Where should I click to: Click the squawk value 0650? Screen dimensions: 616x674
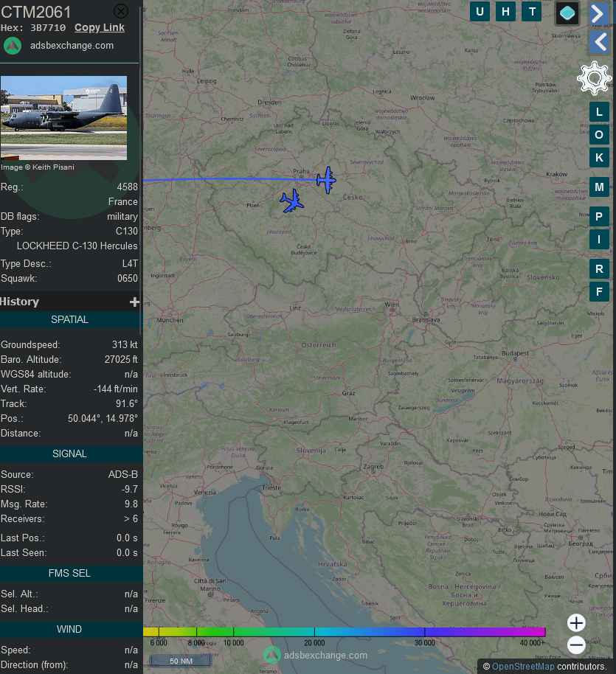(128, 279)
